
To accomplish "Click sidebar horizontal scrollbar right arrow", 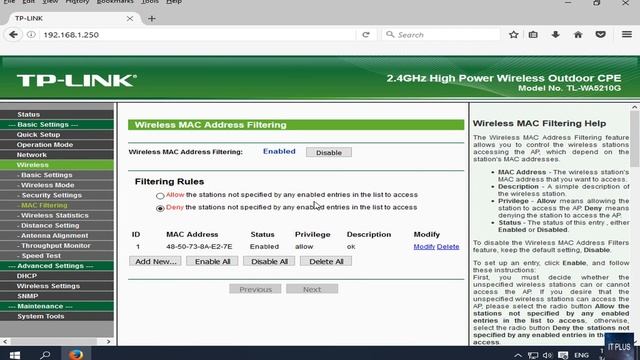I will click(109, 341).
